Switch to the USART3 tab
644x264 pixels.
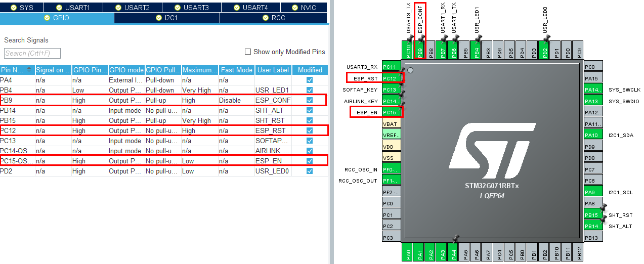click(192, 8)
